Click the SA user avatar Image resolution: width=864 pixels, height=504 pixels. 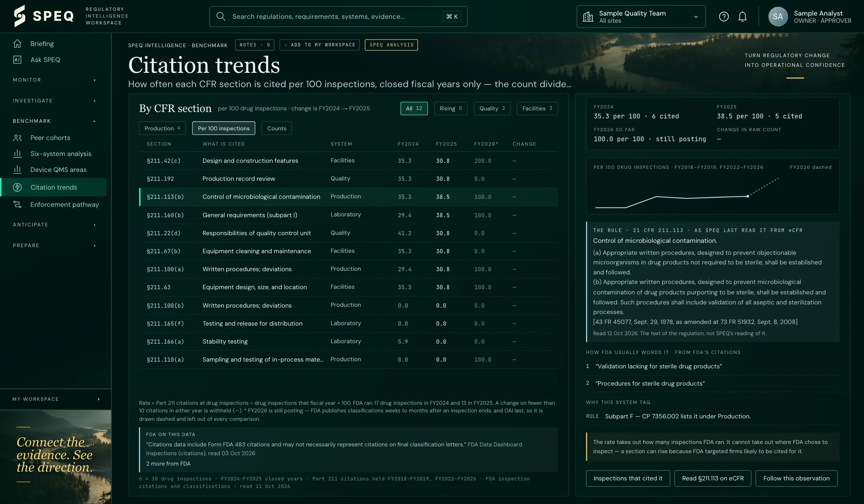point(778,16)
